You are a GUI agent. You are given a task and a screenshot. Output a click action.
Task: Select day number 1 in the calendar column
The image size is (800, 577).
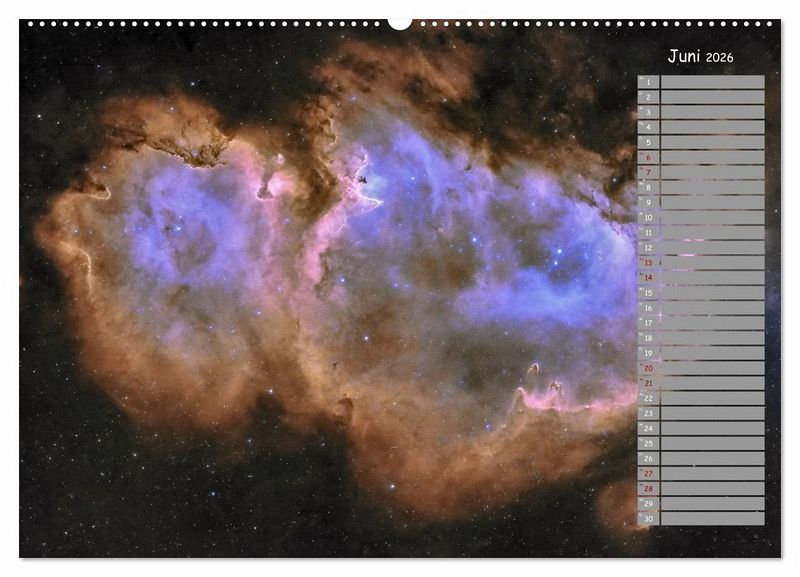(648, 82)
